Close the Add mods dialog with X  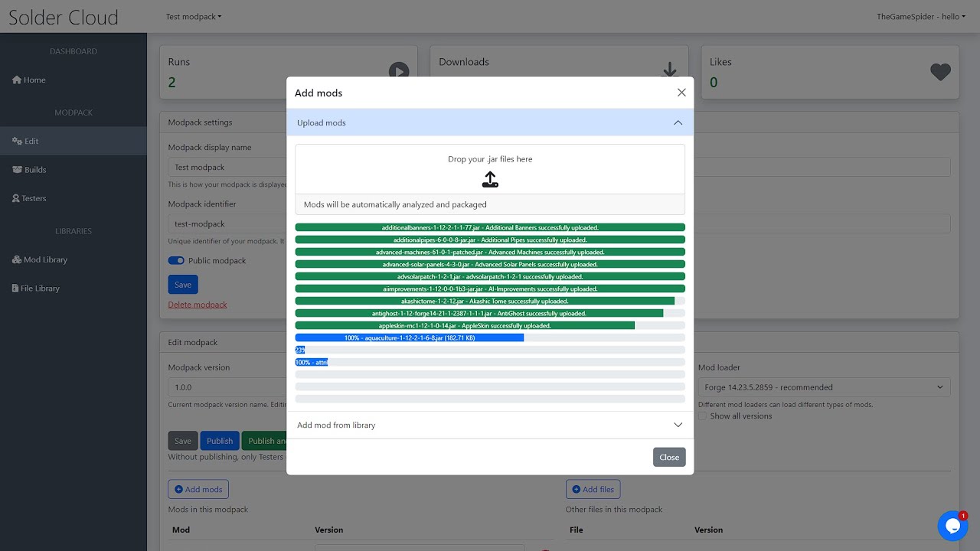[681, 93]
